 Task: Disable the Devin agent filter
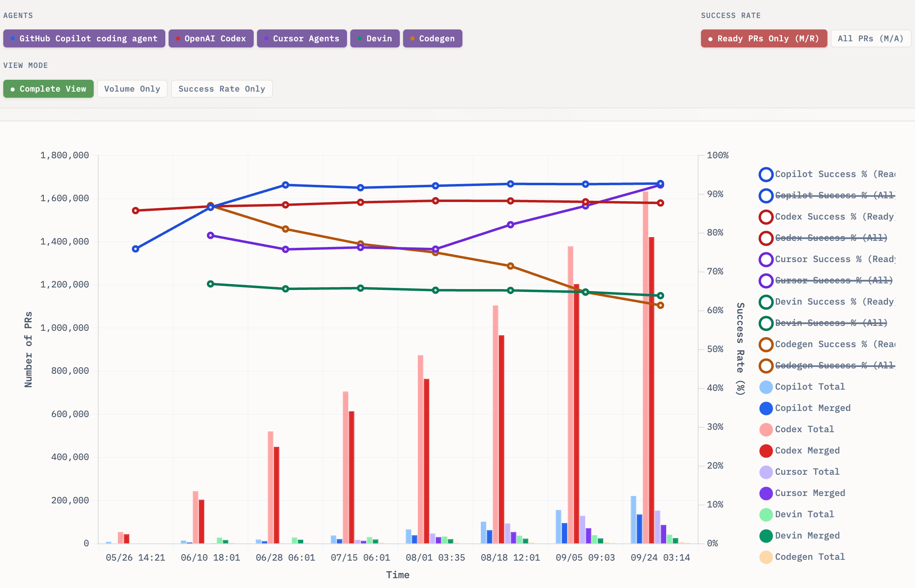click(374, 38)
